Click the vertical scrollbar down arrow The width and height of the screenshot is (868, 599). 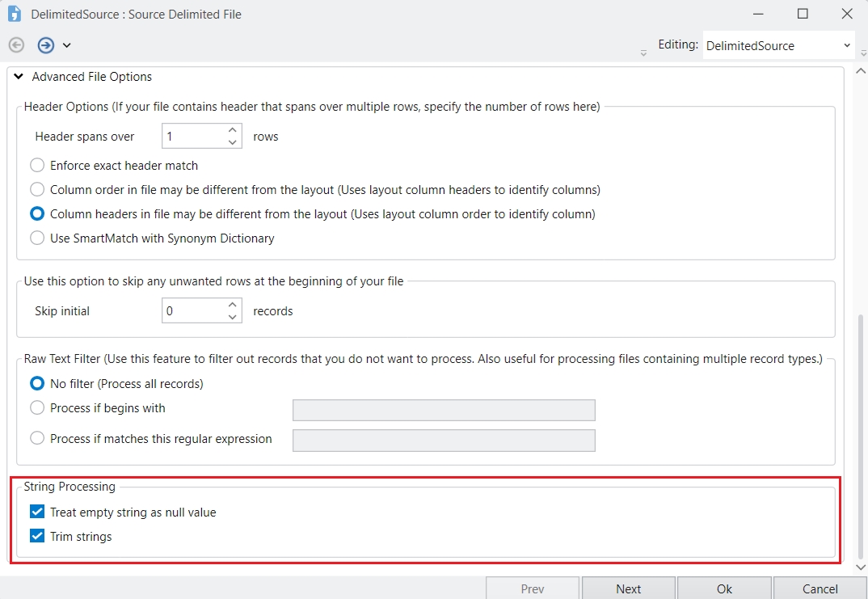coord(861,567)
